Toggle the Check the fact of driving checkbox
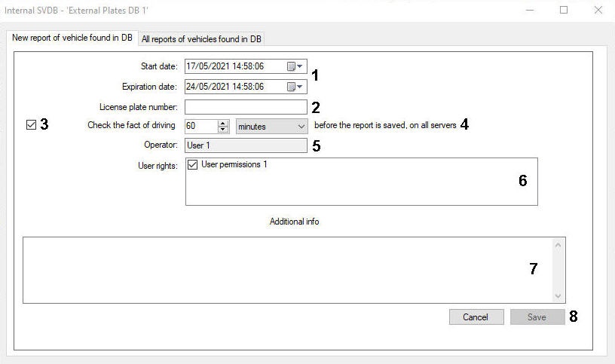The width and height of the screenshot is (615, 364). [31, 125]
